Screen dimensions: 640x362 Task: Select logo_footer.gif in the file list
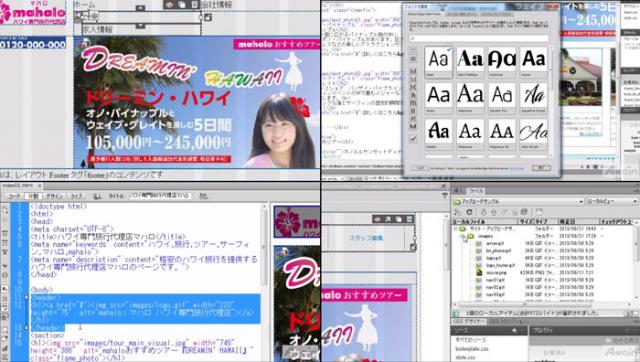point(500,265)
